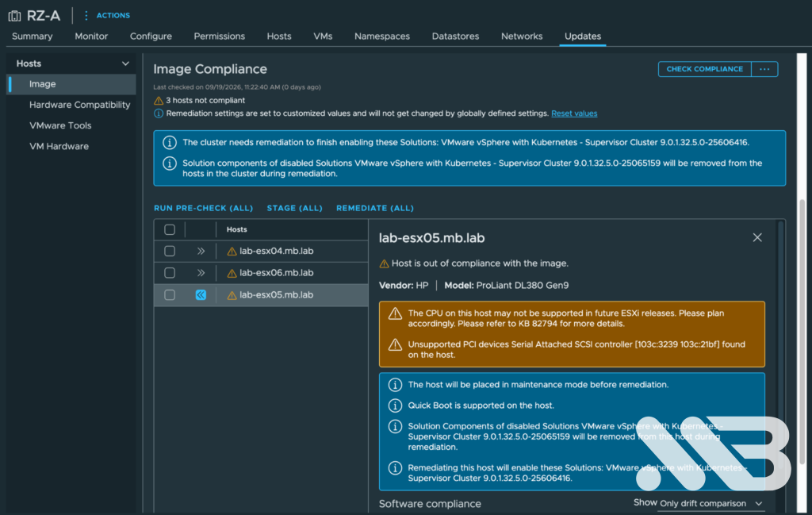
Task: Open the Datastores tab
Action: pyautogui.click(x=455, y=37)
